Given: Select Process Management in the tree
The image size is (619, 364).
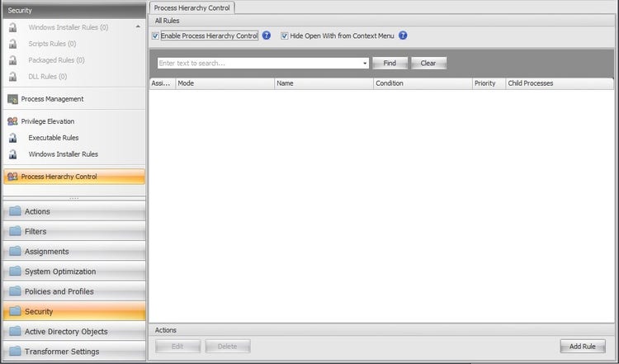Looking at the screenshot, I should click(x=53, y=99).
